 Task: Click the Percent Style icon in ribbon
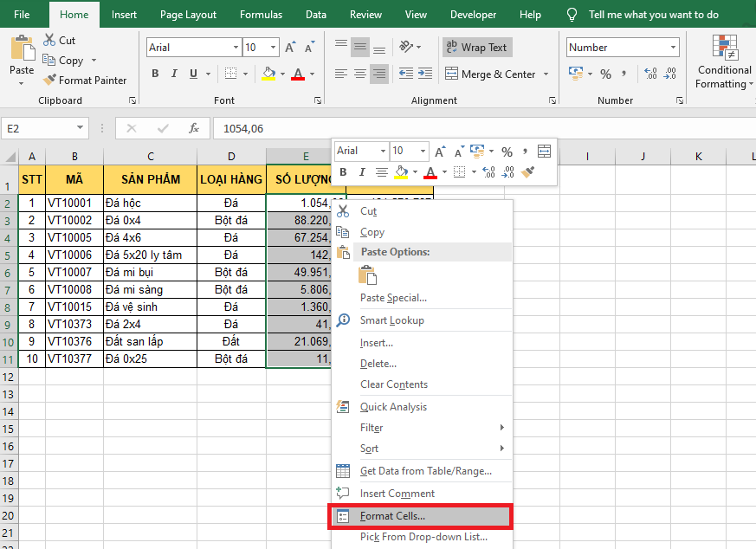click(x=605, y=74)
